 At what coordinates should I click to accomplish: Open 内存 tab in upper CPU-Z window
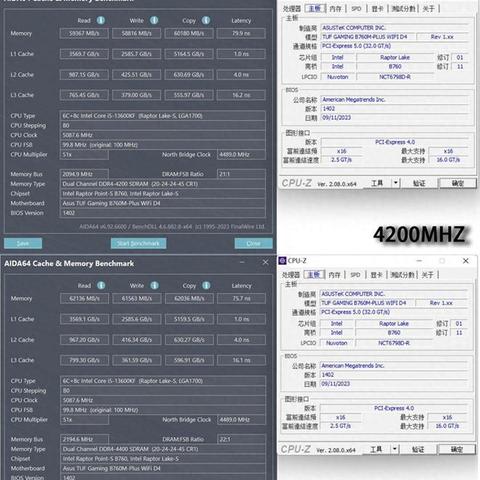(335, 9)
